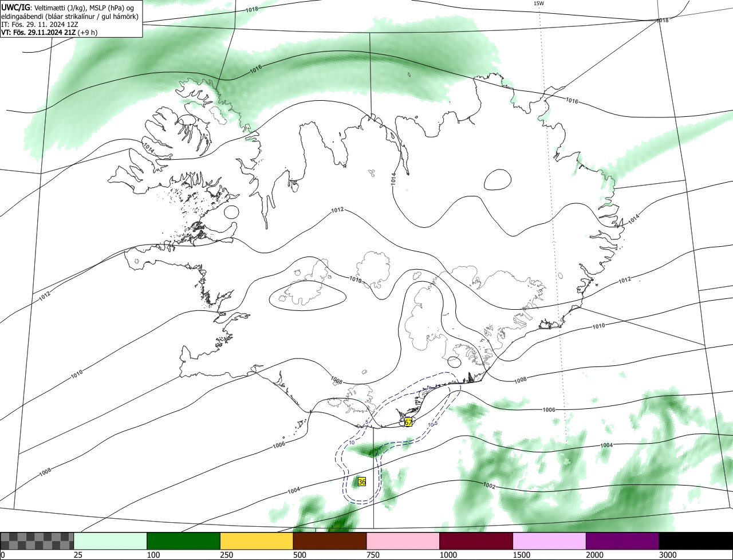Choose the maroon 1000–1500 legend swatch
The height and width of the screenshot is (560, 733).
(476, 541)
